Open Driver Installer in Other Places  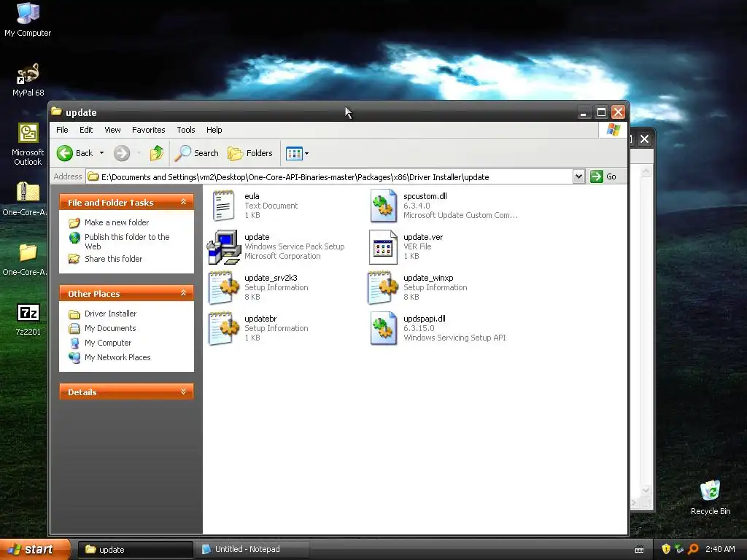pos(111,314)
